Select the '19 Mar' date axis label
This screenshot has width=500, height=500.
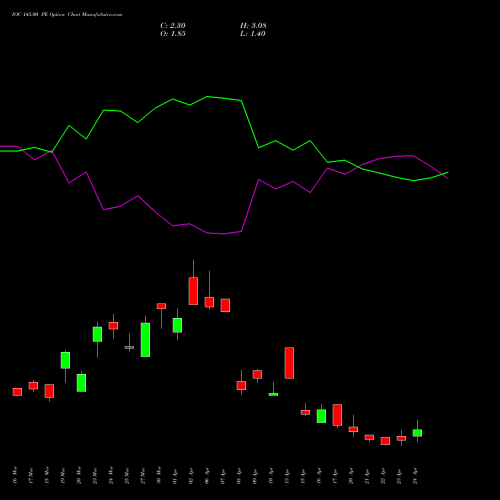63,475
